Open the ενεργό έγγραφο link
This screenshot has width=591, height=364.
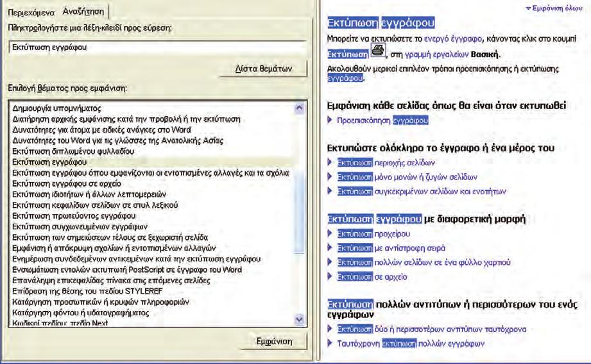point(452,39)
